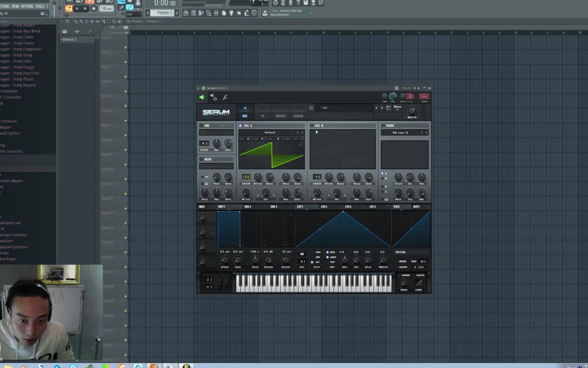
Task: Open the Serum Init preset name selector
Action: click(344, 108)
